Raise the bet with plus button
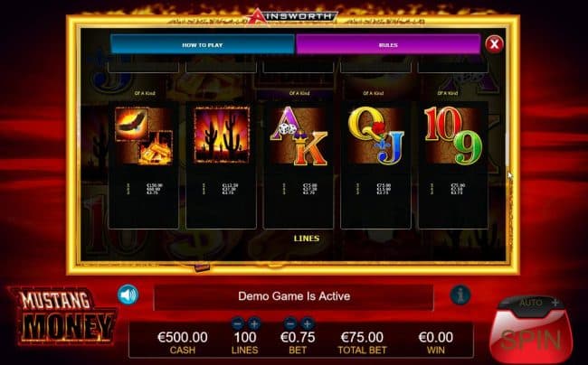This screenshot has height=365, width=588. coord(308,323)
